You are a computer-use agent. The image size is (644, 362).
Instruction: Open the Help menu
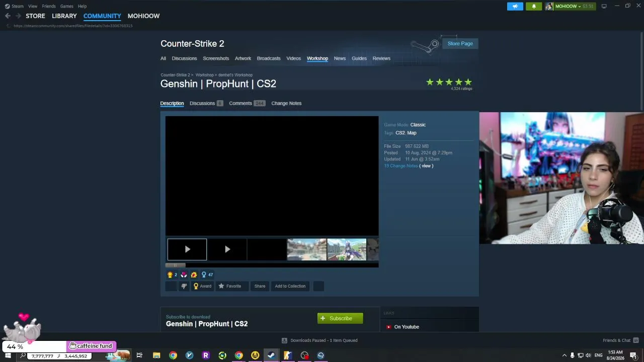click(x=82, y=6)
